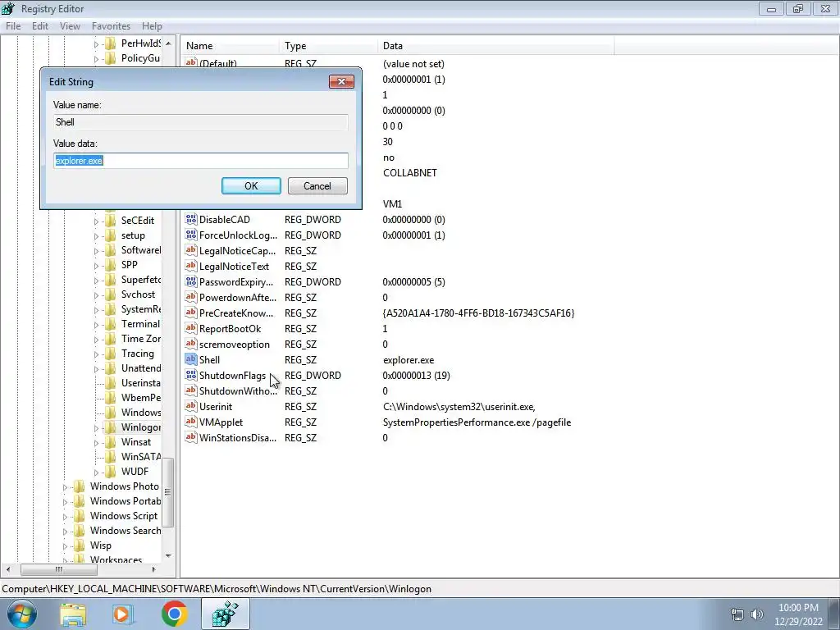Expand the Tracing key arrow

(96, 354)
